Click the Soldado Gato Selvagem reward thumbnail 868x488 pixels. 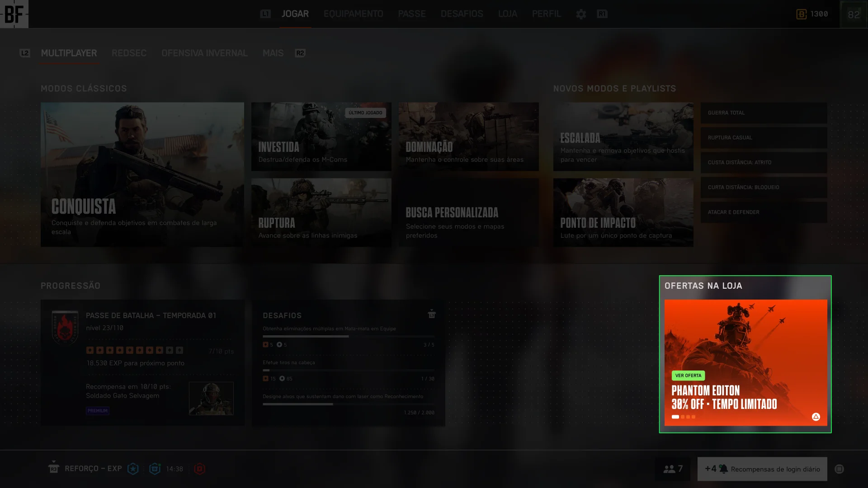[211, 399]
